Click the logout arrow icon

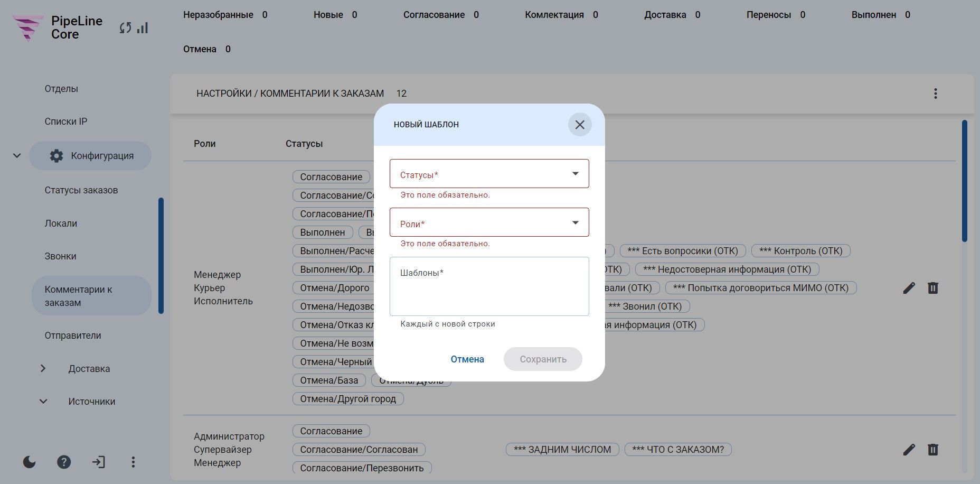[x=99, y=462]
